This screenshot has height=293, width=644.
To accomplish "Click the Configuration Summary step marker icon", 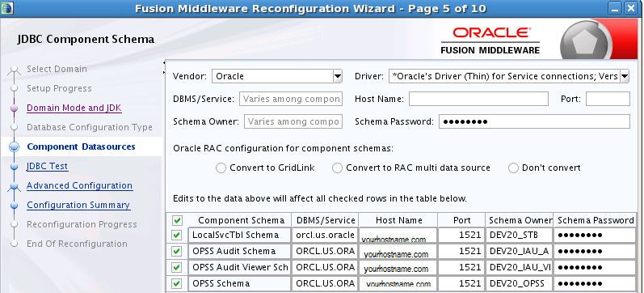I will point(15,206).
